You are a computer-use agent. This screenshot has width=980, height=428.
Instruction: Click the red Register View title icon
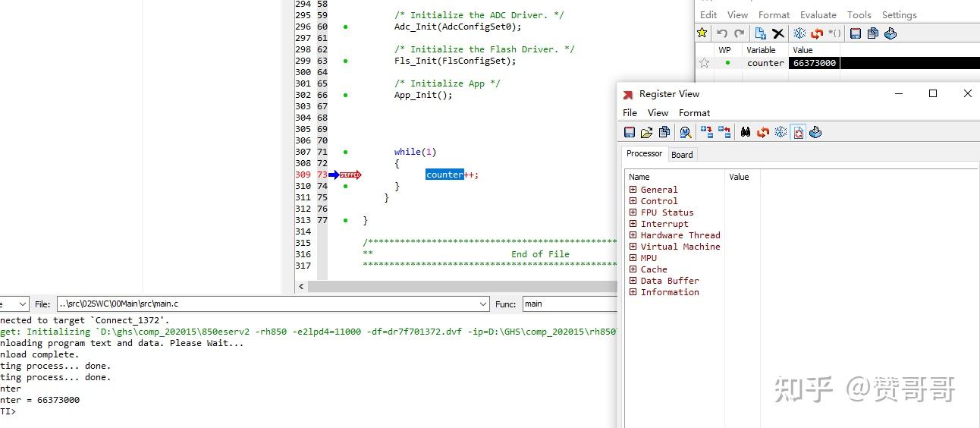[x=628, y=94]
